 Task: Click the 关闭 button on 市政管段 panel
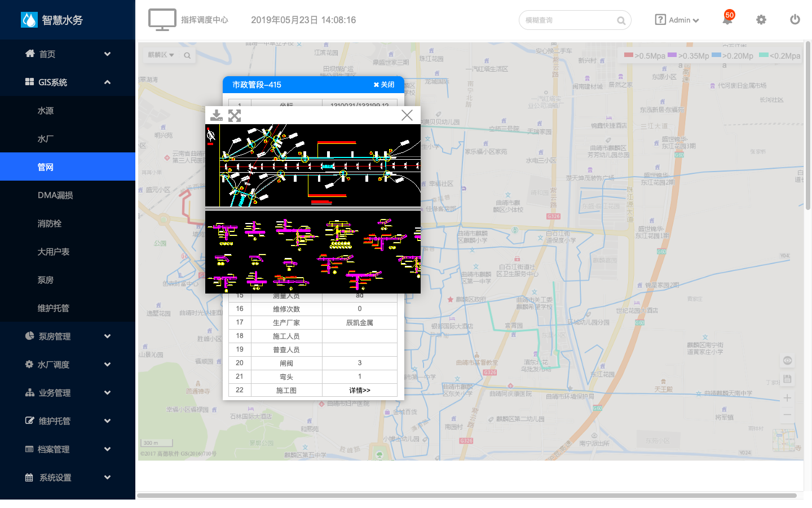[x=384, y=85]
